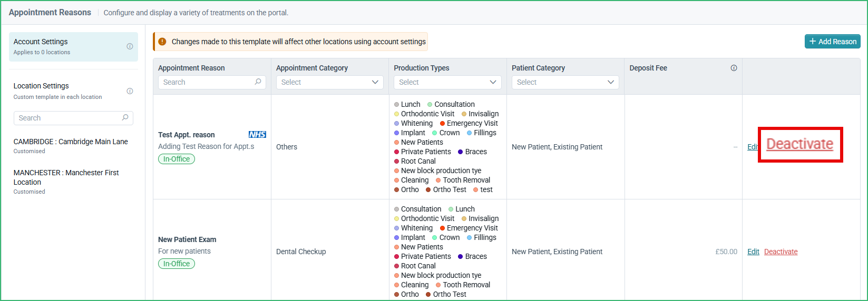Click the NHS badge on Test Appt. reason
The width and height of the screenshot is (868, 301).
pos(257,135)
